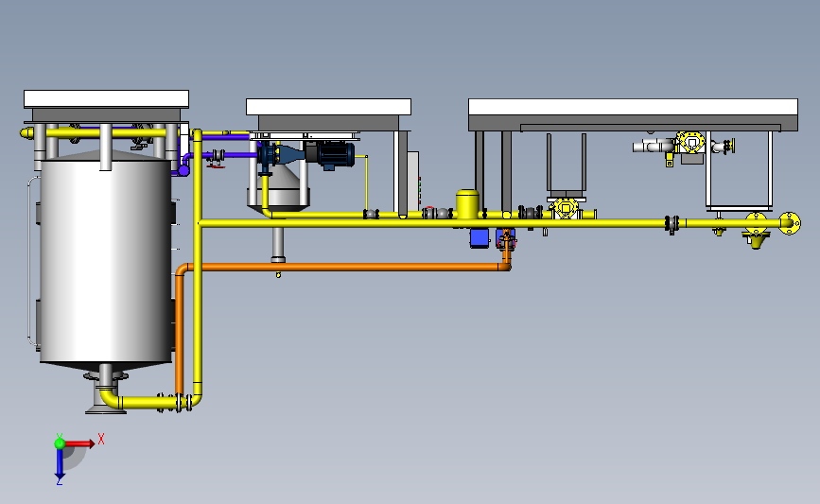Select the white roof slab above the tank
Viewport: 820px width, 504px height.
click(106, 98)
